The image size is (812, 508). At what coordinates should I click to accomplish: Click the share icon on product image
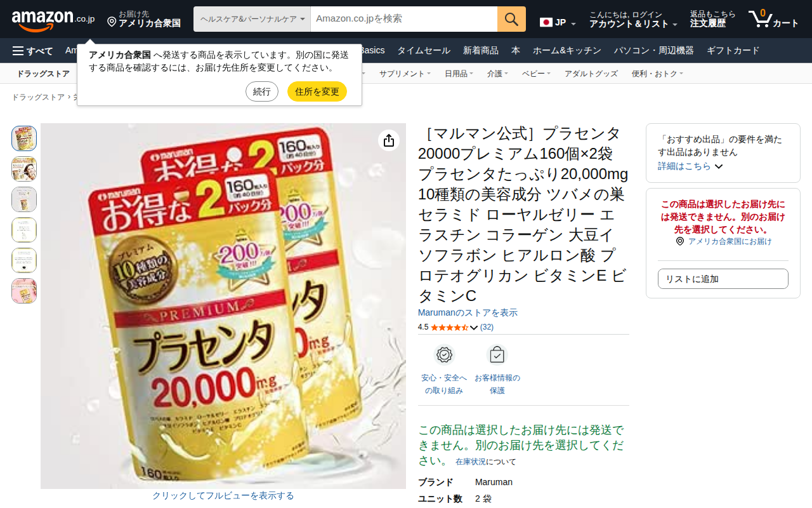pyautogui.click(x=389, y=140)
